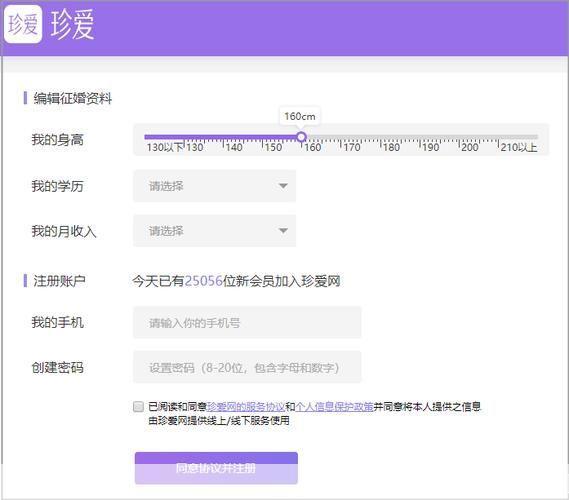This screenshot has height=500, width=569.
Task: Click the 创建密码 label
Action: (57, 368)
